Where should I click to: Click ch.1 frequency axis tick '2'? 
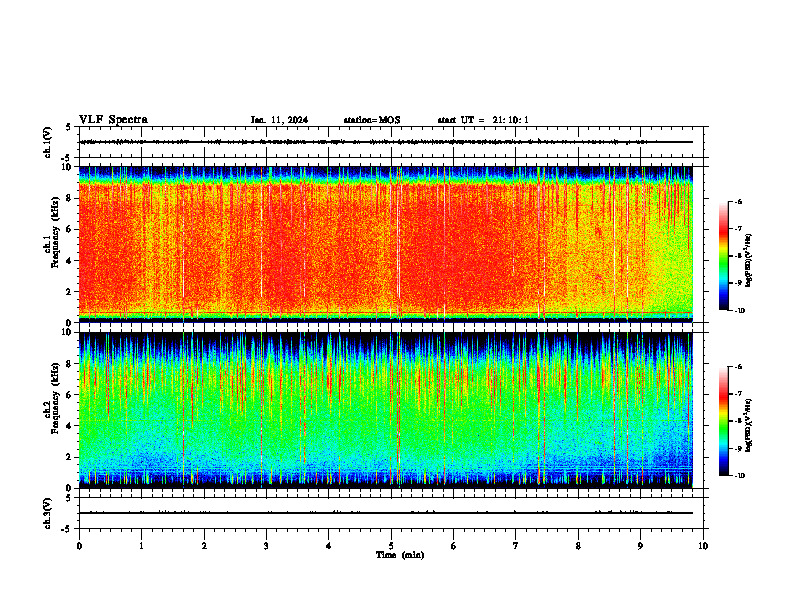[70, 291]
